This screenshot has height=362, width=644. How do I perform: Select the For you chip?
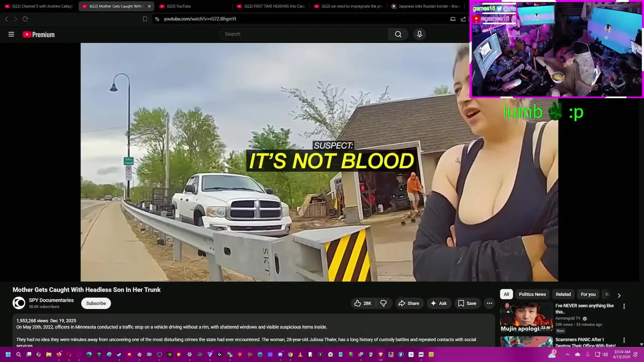click(588, 294)
